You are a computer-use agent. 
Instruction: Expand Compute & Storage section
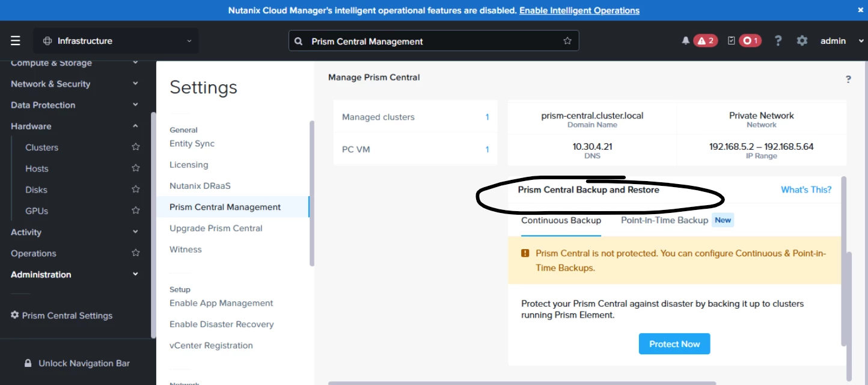pos(135,63)
